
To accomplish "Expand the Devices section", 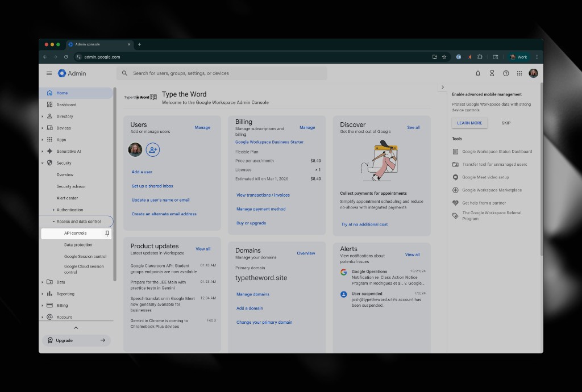I will [42, 128].
